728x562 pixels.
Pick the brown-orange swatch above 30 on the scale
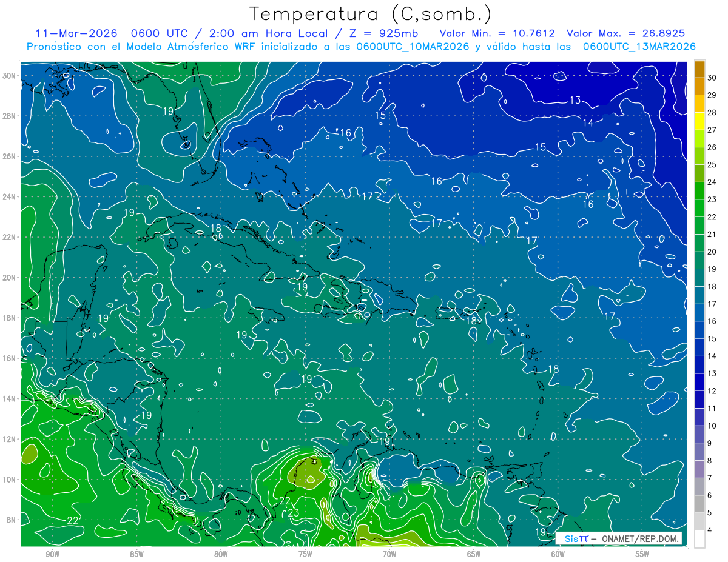[699, 69]
